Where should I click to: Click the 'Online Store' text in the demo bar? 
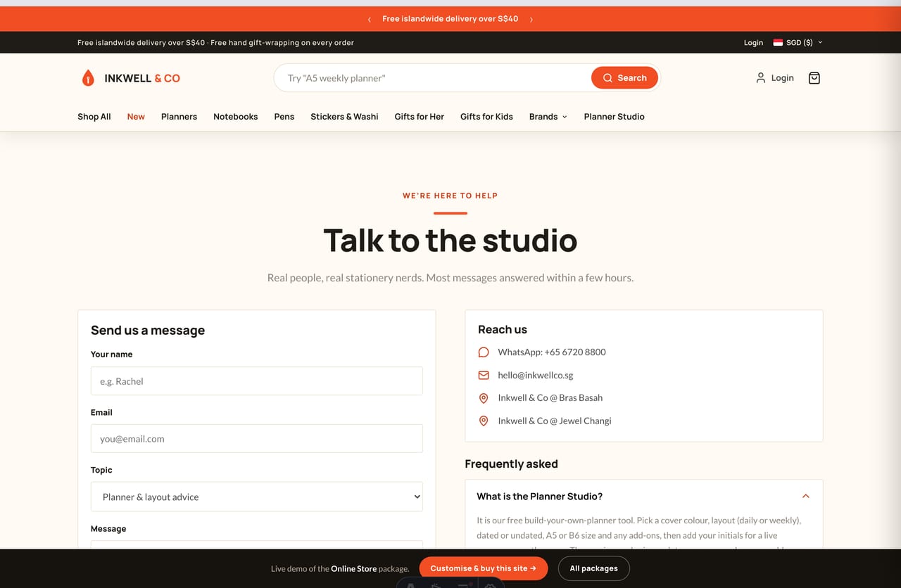354,568
